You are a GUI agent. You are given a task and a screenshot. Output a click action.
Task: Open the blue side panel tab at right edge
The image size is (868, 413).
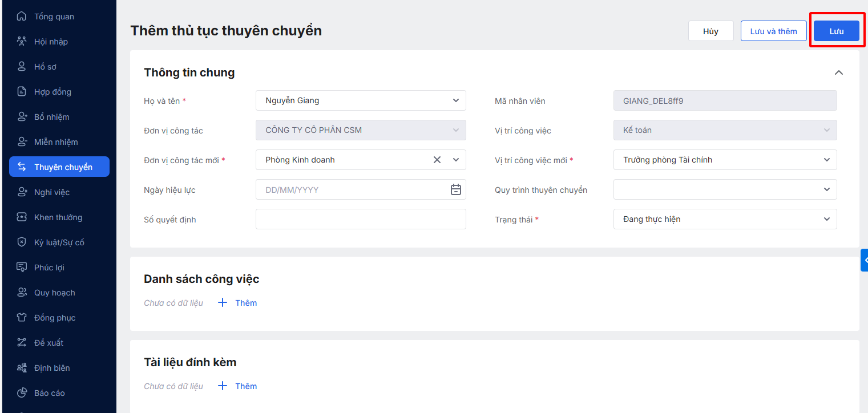[x=864, y=260]
